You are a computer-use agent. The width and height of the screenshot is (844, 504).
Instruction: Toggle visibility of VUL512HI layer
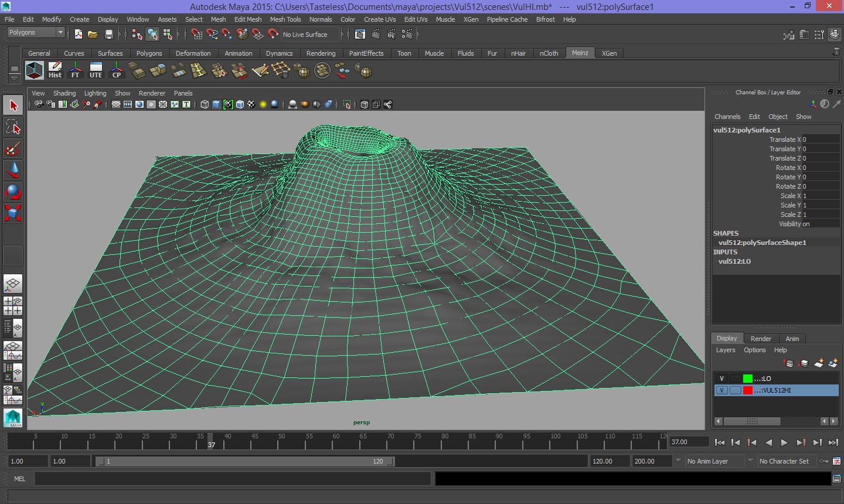tap(722, 390)
